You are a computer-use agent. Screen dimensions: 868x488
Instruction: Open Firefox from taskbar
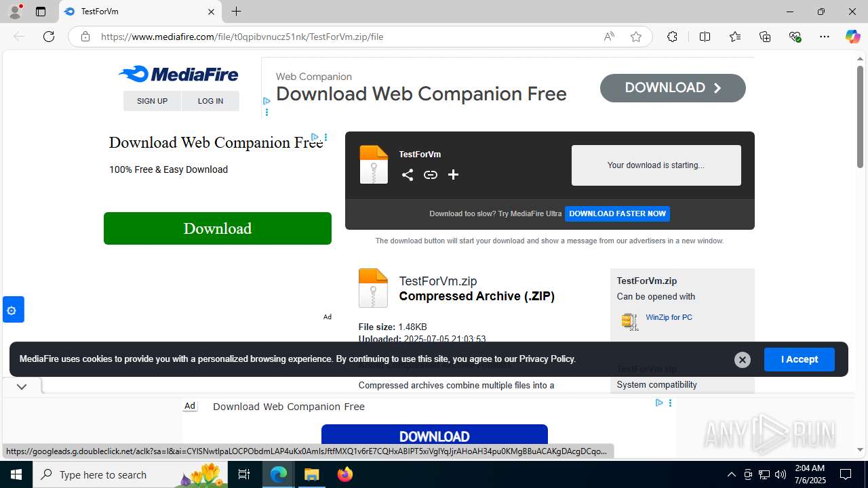345,474
